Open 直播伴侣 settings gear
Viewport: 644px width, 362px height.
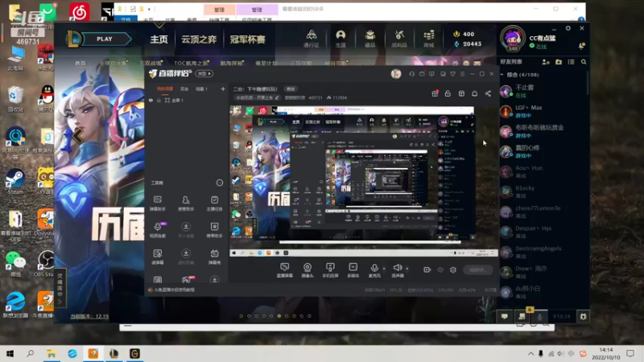coord(453,269)
